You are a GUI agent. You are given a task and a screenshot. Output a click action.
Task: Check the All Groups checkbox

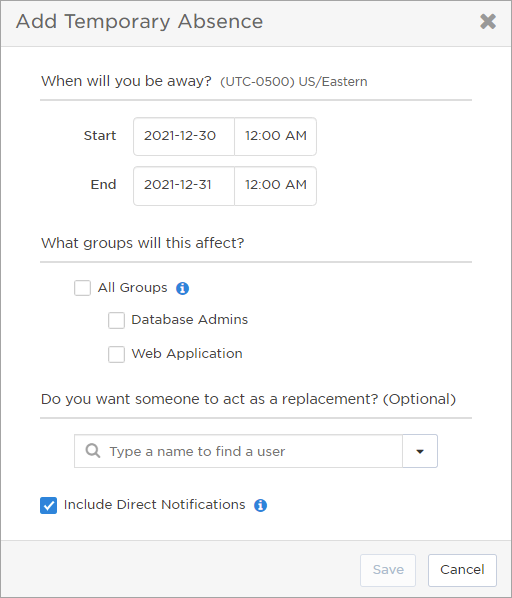(82, 288)
